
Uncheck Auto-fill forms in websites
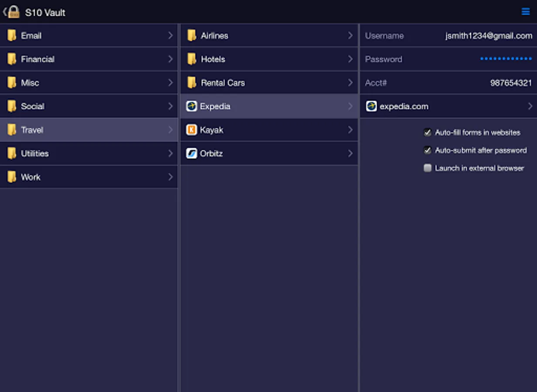point(428,132)
